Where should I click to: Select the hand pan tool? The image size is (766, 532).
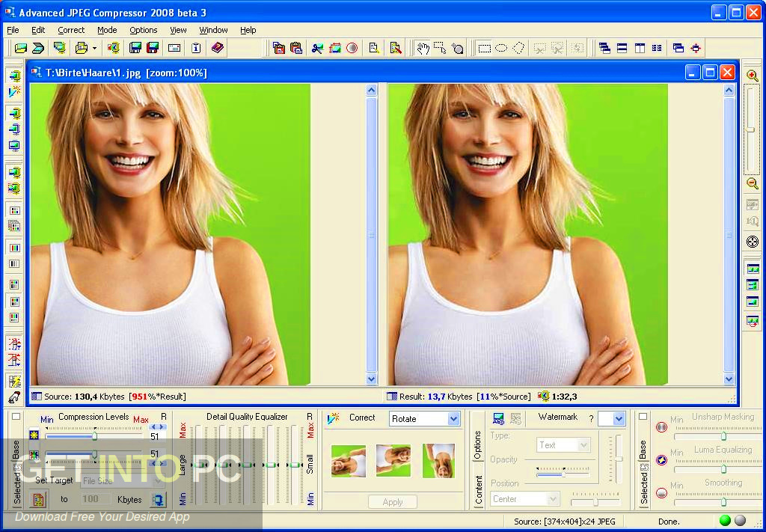pyautogui.click(x=422, y=48)
